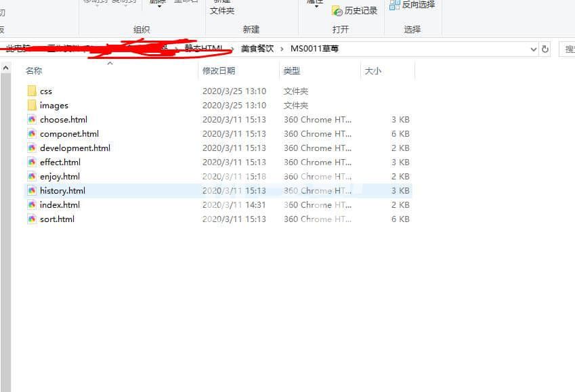This screenshot has height=392, width=575.
Task: Open the css folder
Action: pos(32,91)
